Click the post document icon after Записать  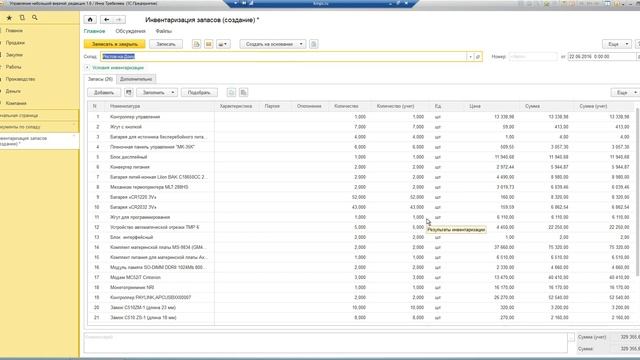click(196, 44)
